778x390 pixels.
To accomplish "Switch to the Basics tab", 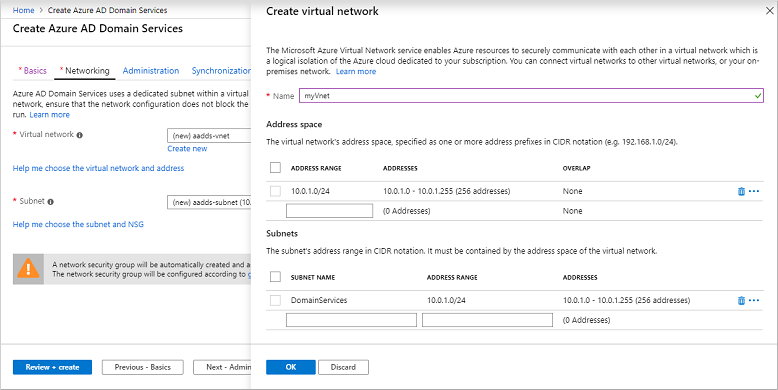I will [x=33, y=70].
